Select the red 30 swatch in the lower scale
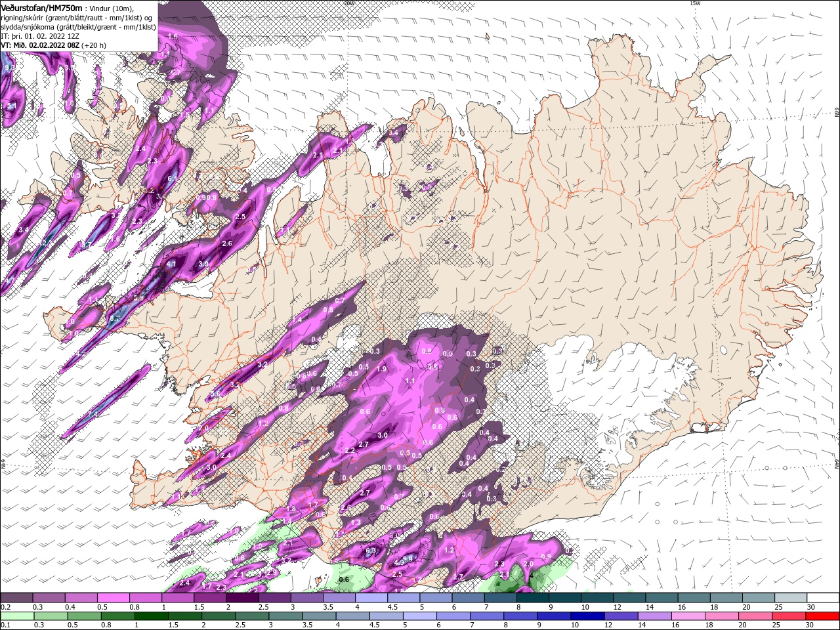The height and width of the screenshot is (630, 840). [x=822, y=616]
